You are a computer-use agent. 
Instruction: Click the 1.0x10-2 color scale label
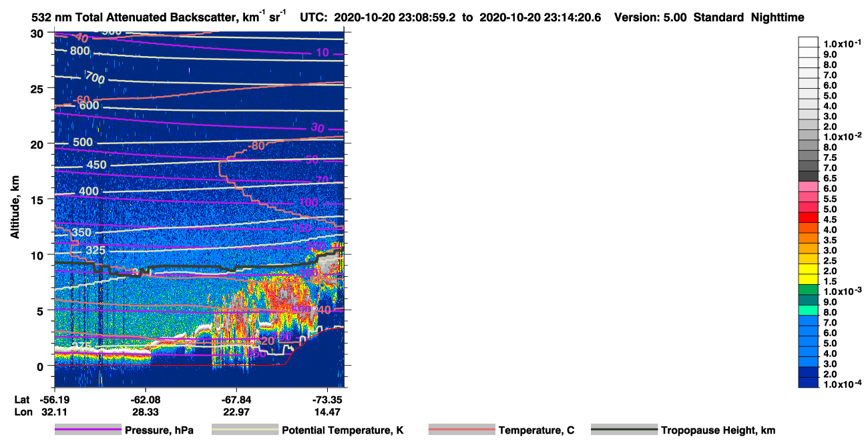[843, 137]
